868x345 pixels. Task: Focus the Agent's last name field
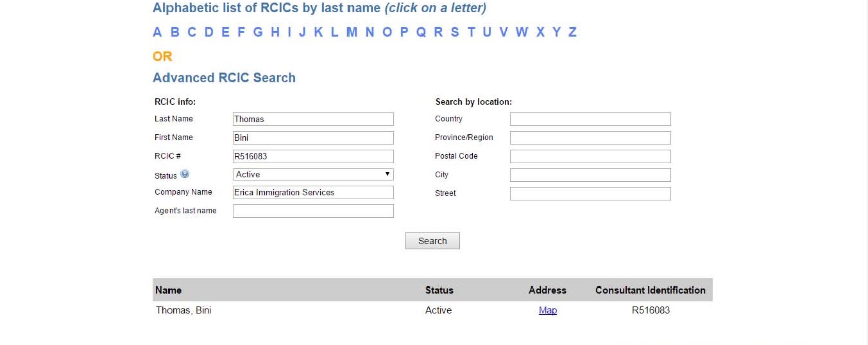pos(313,211)
